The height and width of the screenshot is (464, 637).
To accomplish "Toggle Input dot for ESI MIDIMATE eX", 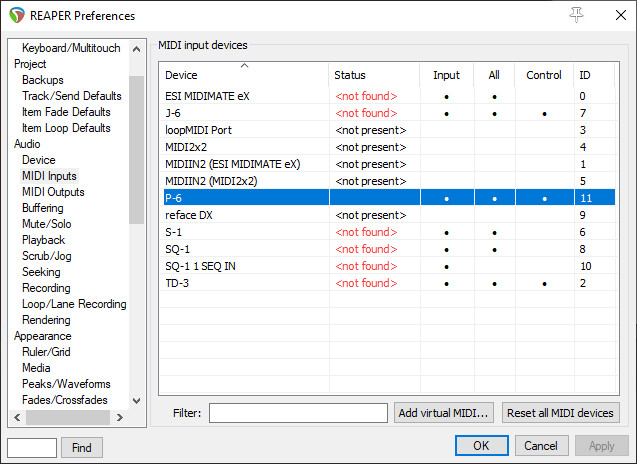I will click(x=446, y=97).
